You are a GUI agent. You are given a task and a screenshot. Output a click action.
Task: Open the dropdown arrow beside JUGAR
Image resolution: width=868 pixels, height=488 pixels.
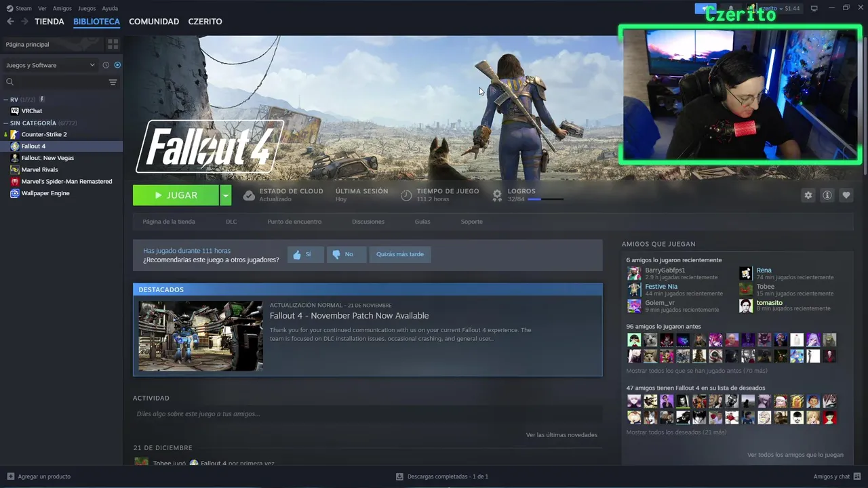226,195
